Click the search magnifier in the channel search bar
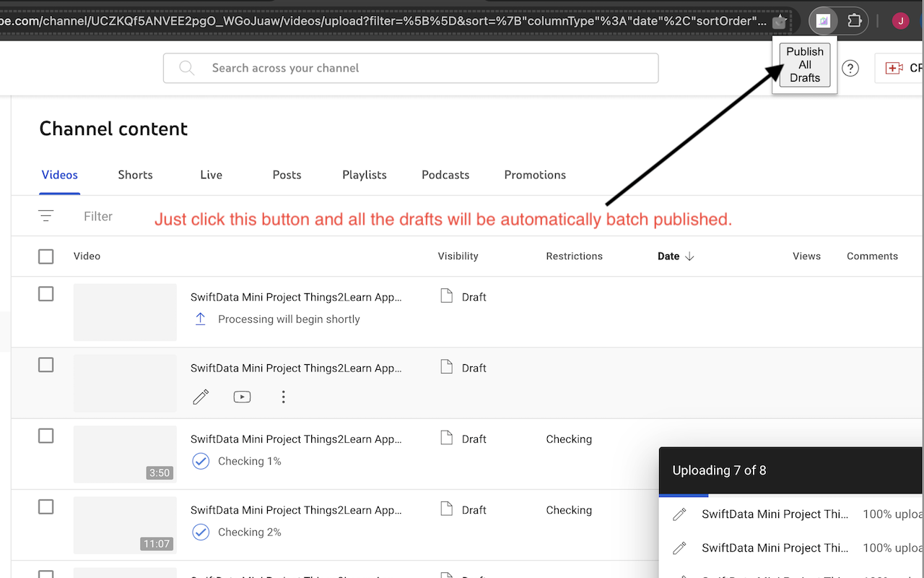924x578 pixels. (186, 68)
